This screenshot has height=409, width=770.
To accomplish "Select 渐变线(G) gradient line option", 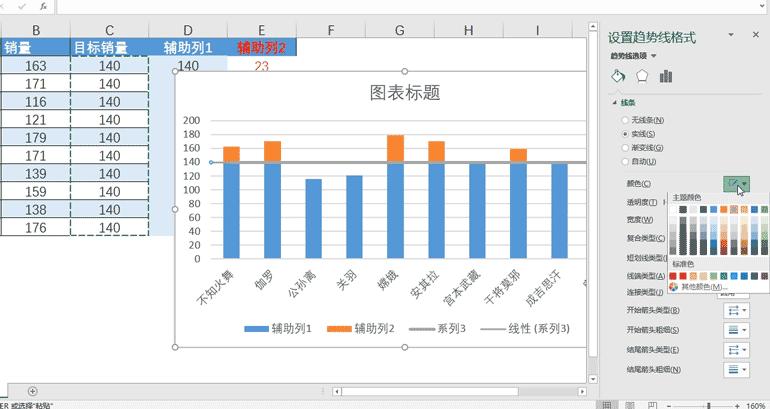I will tap(642, 147).
